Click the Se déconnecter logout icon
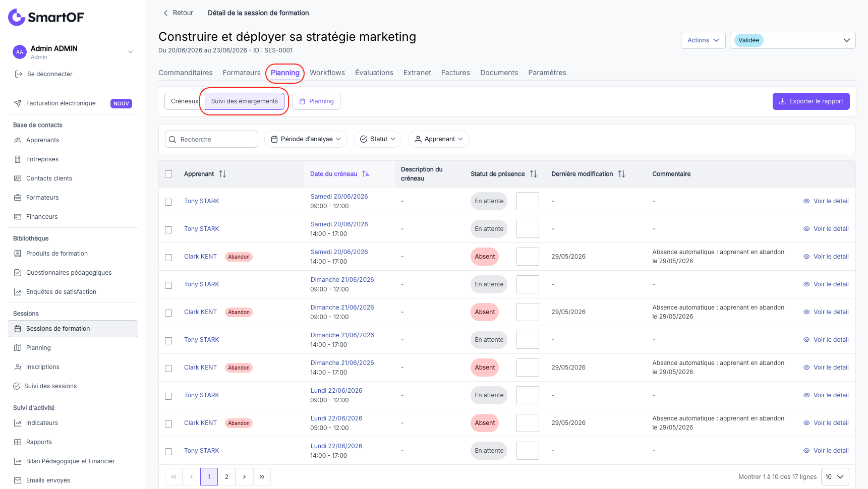The image size is (868, 489). click(19, 74)
